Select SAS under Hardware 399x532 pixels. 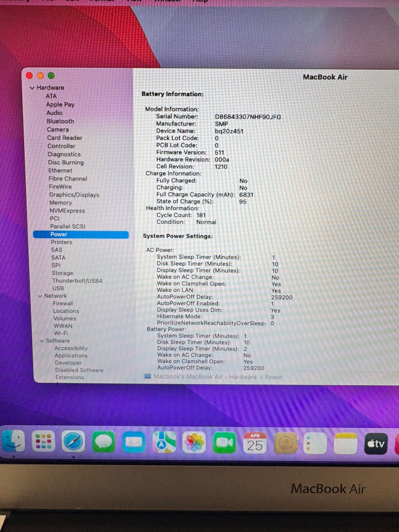coord(57,250)
